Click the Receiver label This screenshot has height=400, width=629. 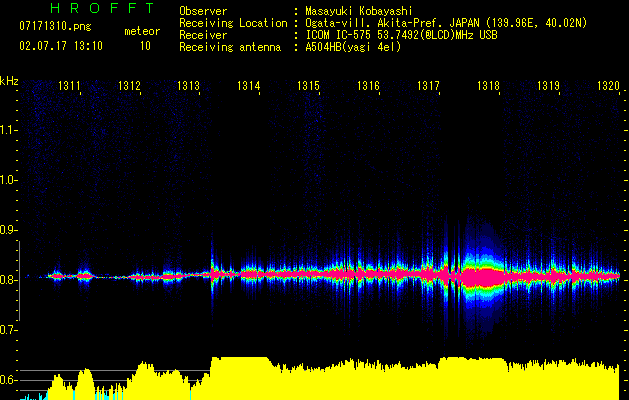[203, 35]
